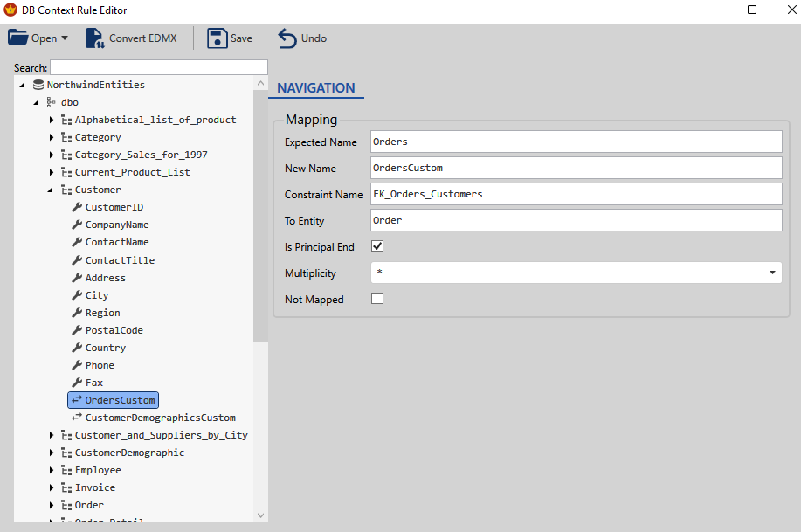Collapse the Customer tree node
The width and height of the screenshot is (801, 532).
(50, 190)
